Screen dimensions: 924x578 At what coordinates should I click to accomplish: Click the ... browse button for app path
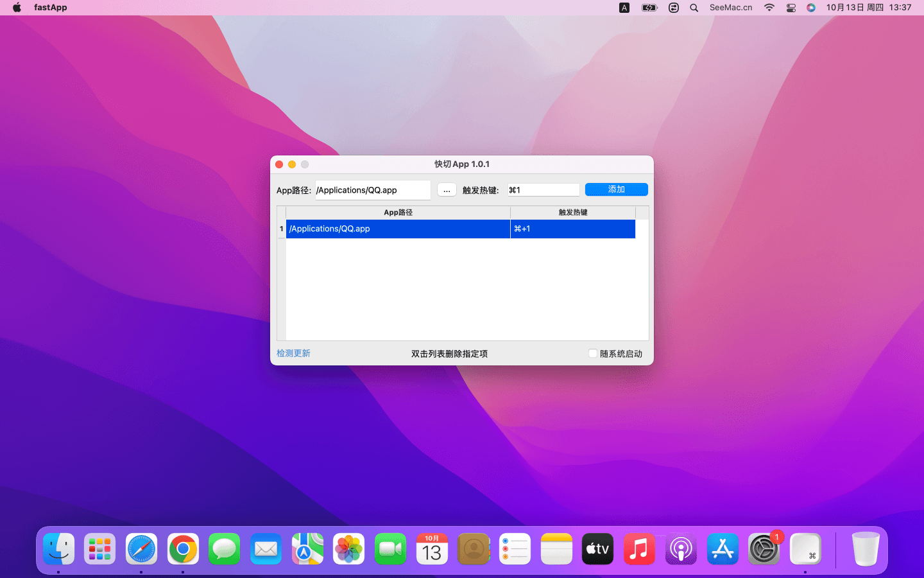447,190
